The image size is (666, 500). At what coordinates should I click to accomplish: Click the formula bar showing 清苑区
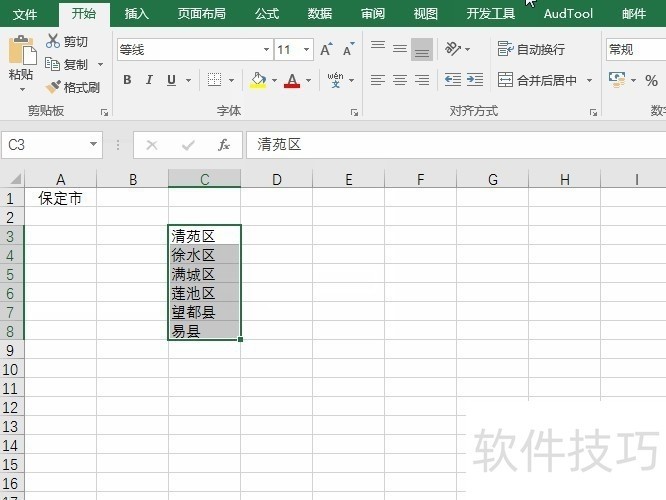[x=456, y=145]
